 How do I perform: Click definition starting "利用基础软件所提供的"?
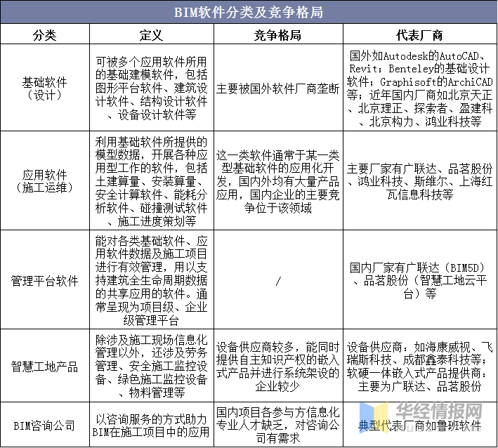152,181
